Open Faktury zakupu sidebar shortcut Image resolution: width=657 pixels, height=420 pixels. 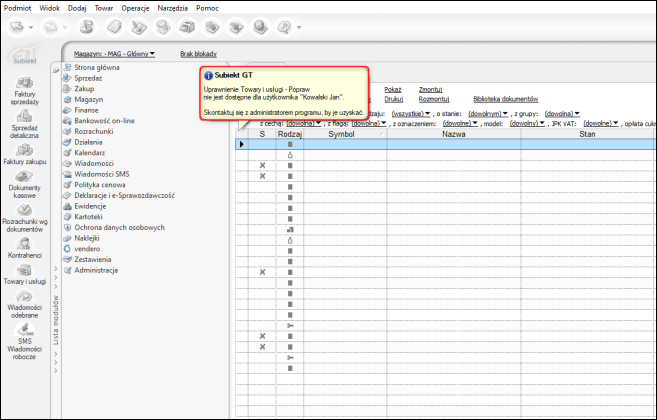point(24,154)
